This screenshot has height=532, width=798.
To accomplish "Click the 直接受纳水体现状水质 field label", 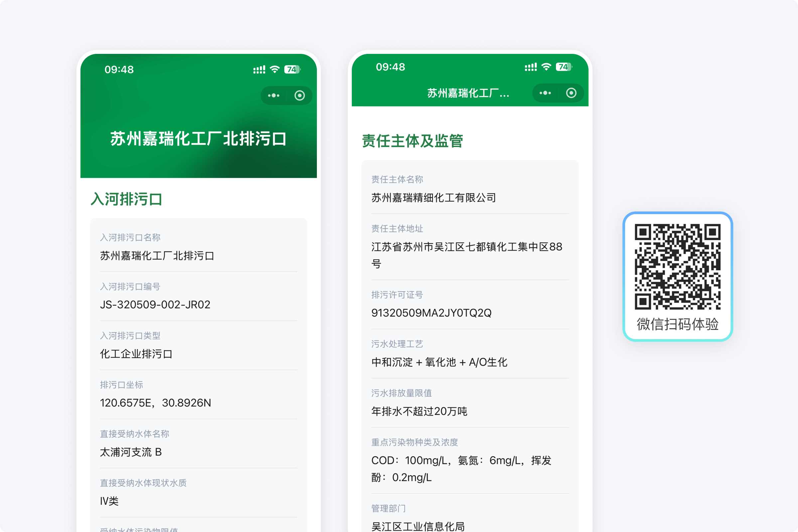I will pos(143,483).
